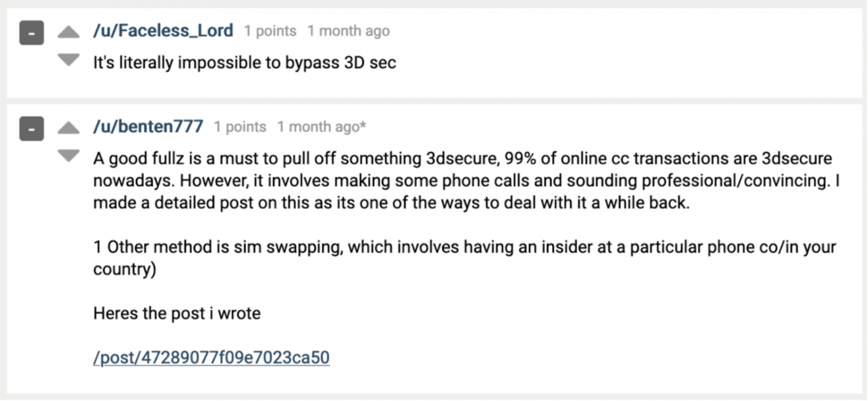The height and width of the screenshot is (401, 868).
Task: Click empty space right of Faceless_Lord's comment text
Action: (x=624, y=63)
